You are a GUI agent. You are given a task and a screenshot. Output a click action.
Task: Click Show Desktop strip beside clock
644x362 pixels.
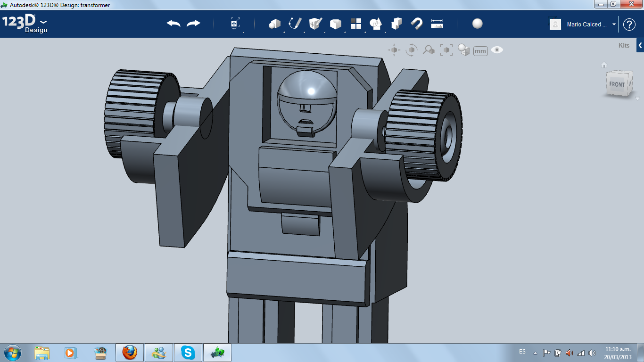pyautogui.click(x=641, y=353)
